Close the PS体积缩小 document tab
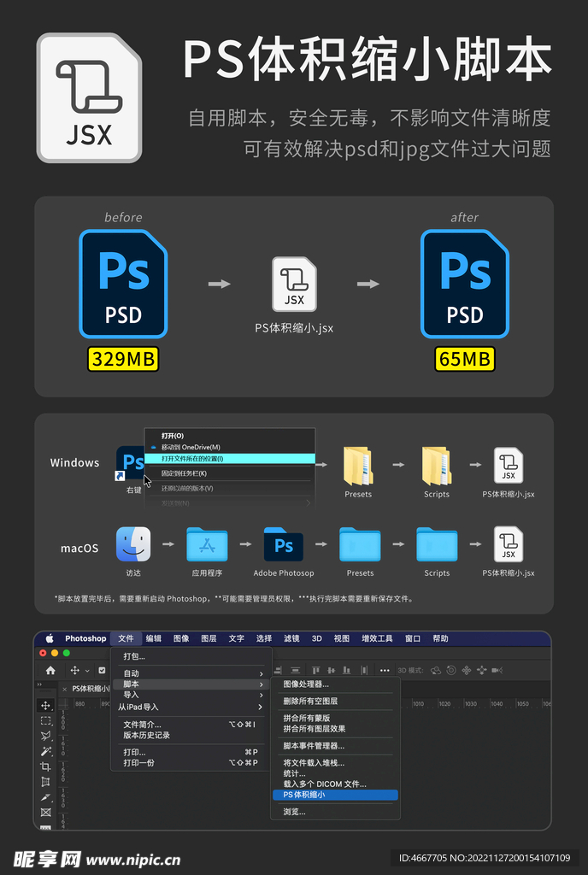 [x=65, y=690]
